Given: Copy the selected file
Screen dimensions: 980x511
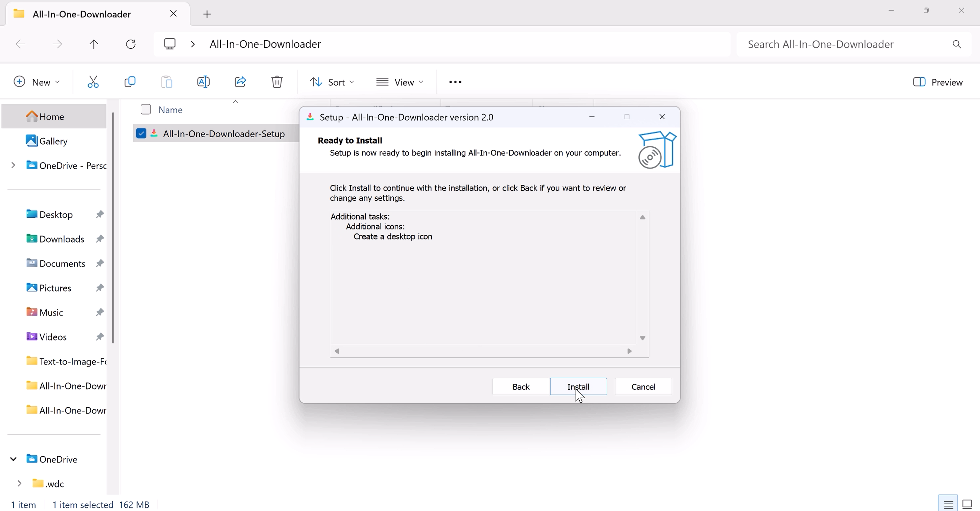Looking at the screenshot, I should pos(129,81).
